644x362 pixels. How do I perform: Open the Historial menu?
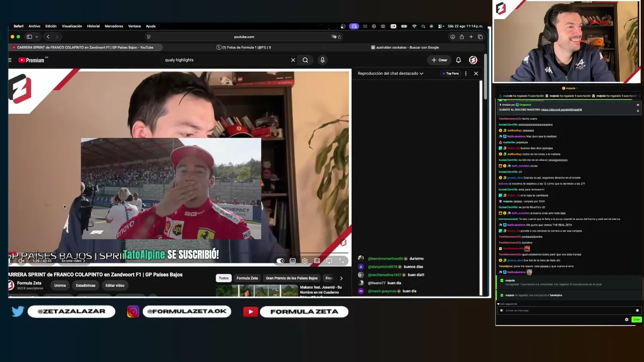pos(93,26)
